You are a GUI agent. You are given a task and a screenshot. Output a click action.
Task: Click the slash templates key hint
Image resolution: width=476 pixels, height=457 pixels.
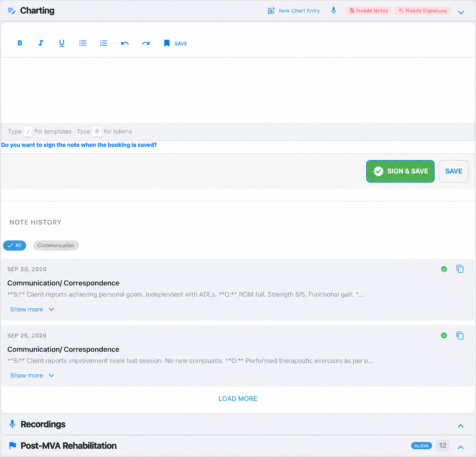pos(28,131)
